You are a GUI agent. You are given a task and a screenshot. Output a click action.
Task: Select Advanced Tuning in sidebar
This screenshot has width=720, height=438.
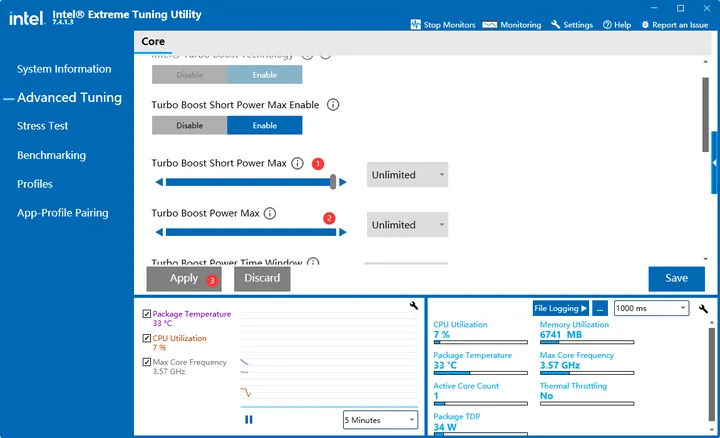69,97
